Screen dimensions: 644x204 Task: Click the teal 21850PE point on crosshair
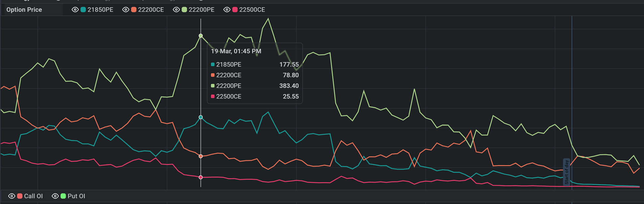(201, 117)
